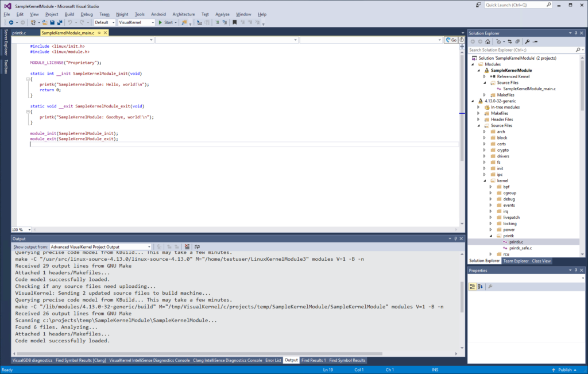Pin the SampleKernelModule_main.c tab
588x374 pixels.
pos(99,33)
